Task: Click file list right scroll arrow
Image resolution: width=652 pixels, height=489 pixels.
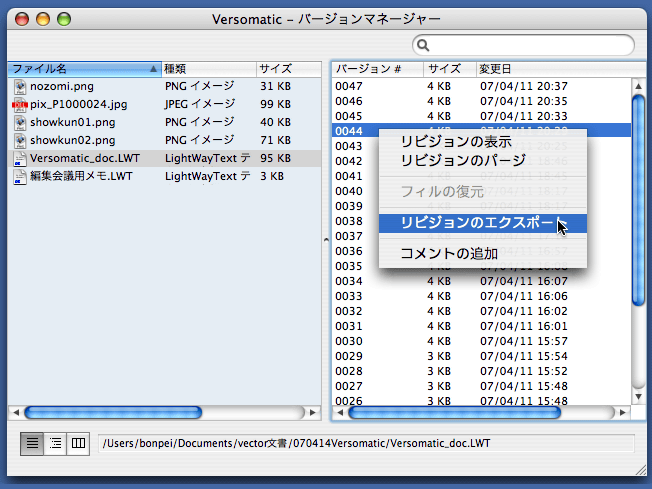Action: click(313, 412)
